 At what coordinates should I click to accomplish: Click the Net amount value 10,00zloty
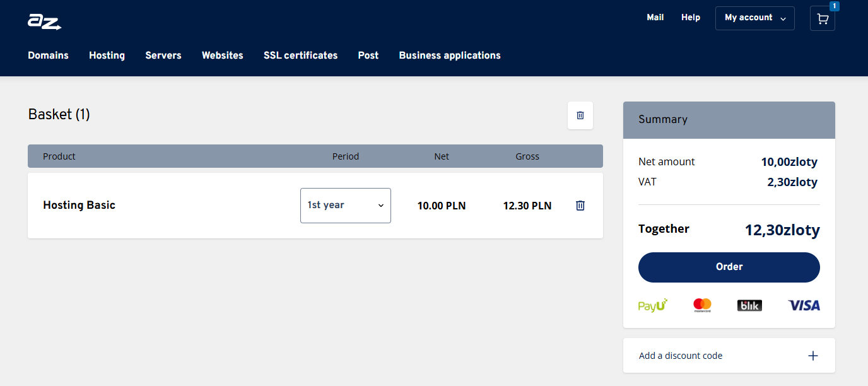click(789, 162)
